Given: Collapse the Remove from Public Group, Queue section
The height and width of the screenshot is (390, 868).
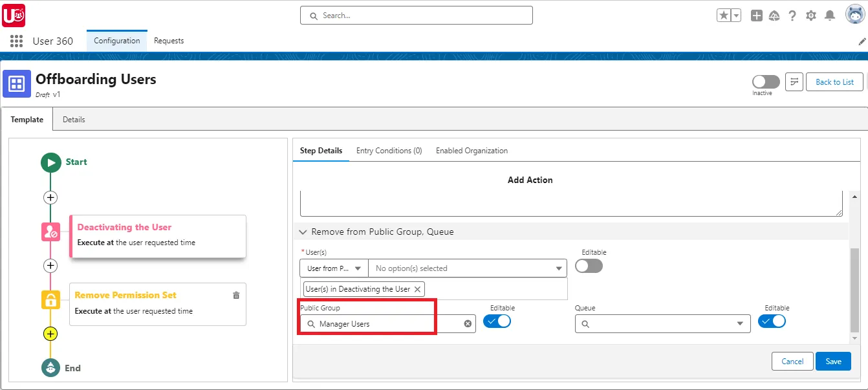Looking at the screenshot, I should (302, 232).
